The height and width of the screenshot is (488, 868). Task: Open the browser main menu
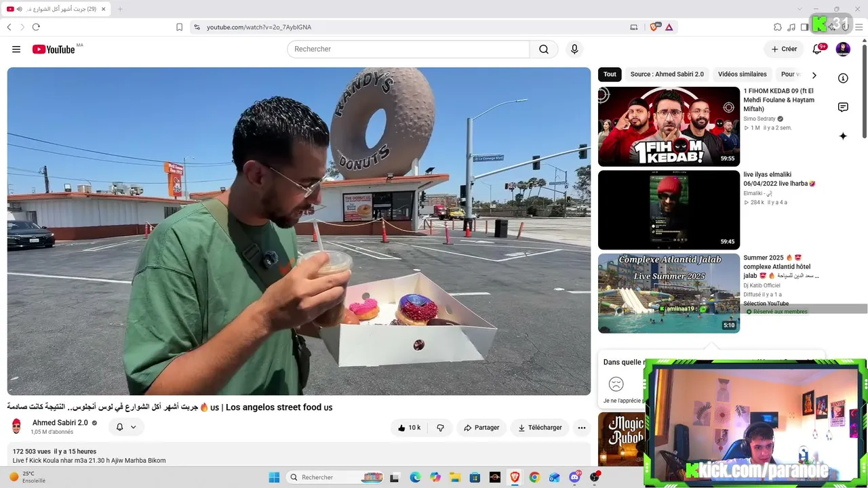click(859, 27)
